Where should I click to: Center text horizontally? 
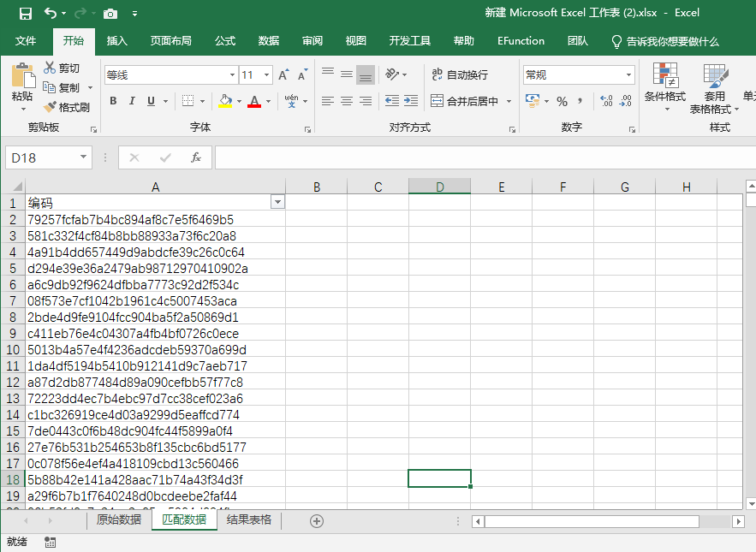point(347,101)
